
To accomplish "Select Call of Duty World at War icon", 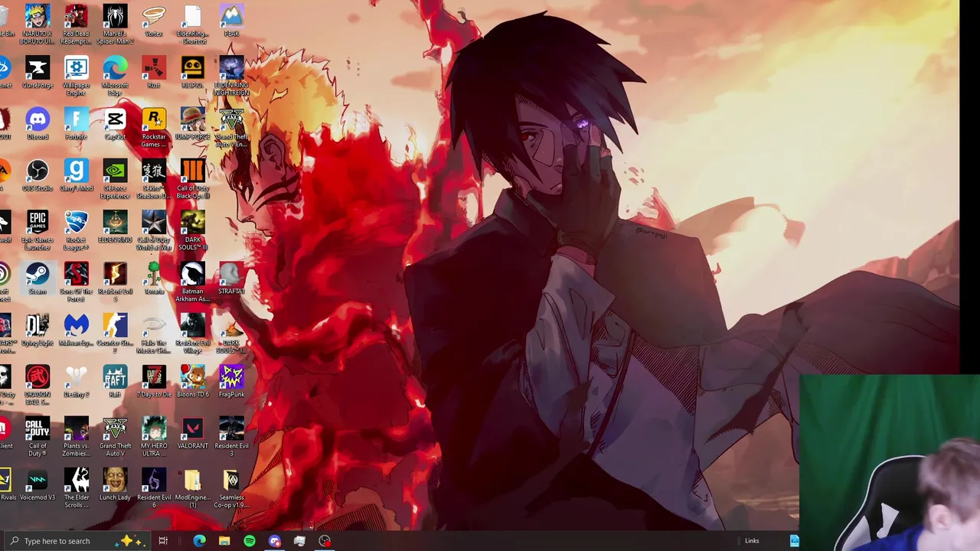I will point(154,230).
